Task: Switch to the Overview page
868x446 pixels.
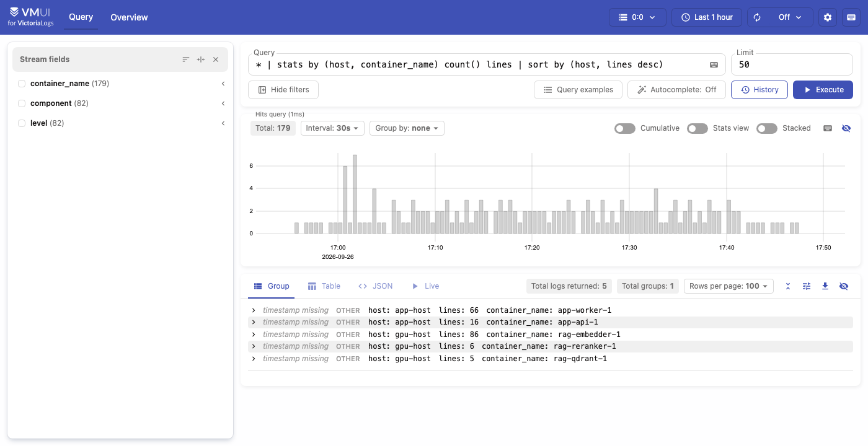Action: (129, 17)
